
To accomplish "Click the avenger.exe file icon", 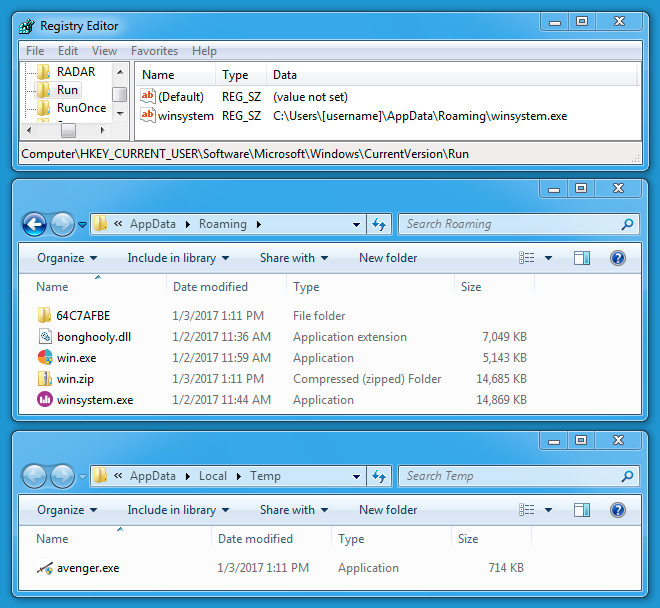I will coord(45,568).
